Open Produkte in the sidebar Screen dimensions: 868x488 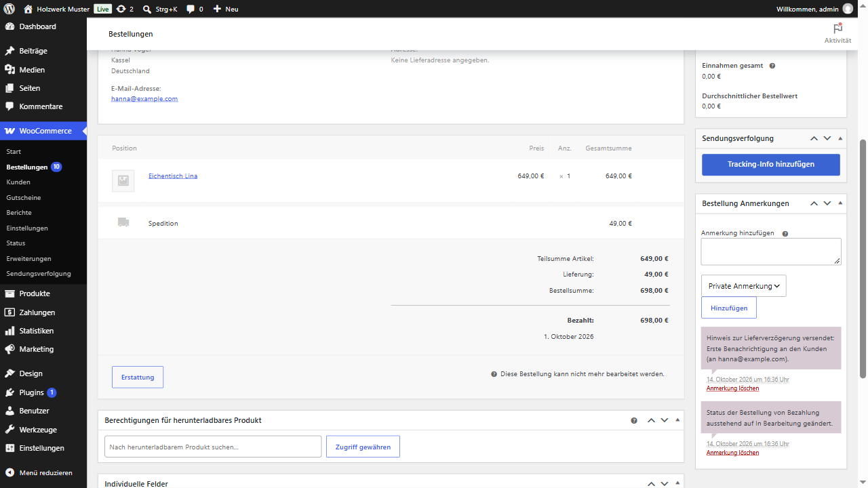pyautogui.click(x=43, y=293)
